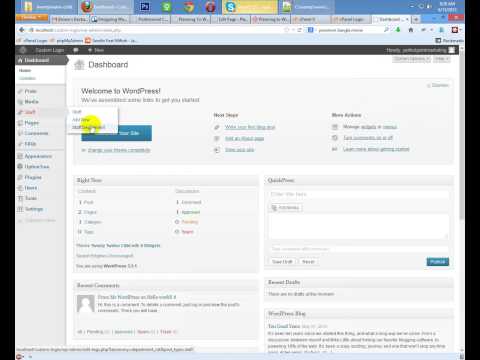Select Add New in Staff flyout menu
Image resolution: width=480 pixels, height=360 pixels.
click(81, 119)
